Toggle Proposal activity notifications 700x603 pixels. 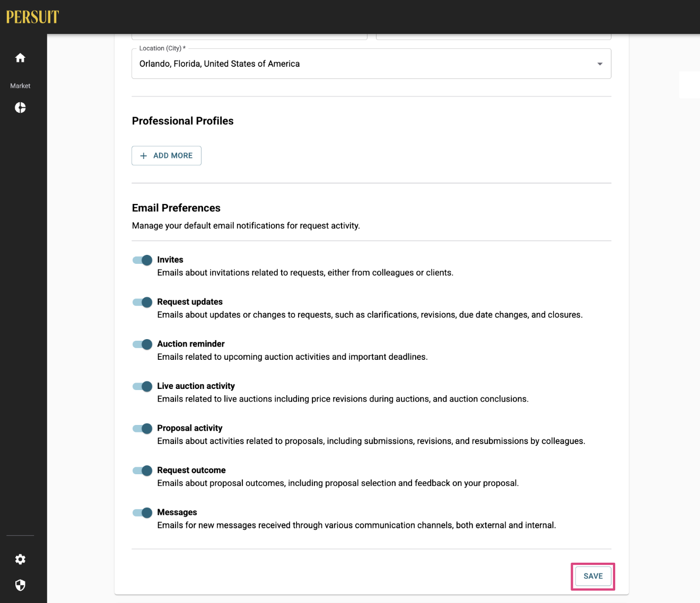coord(142,429)
